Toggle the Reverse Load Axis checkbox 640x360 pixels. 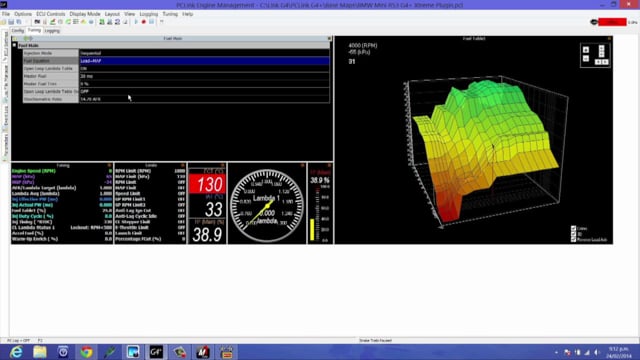(x=573, y=240)
